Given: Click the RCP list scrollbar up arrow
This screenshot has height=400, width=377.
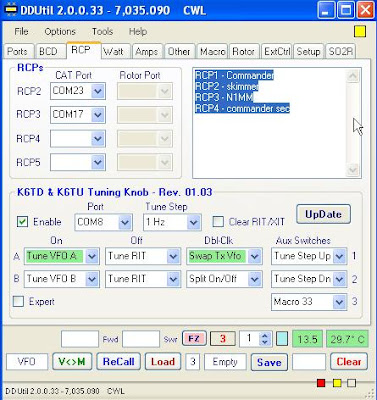Looking at the screenshot, I should point(353,76).
